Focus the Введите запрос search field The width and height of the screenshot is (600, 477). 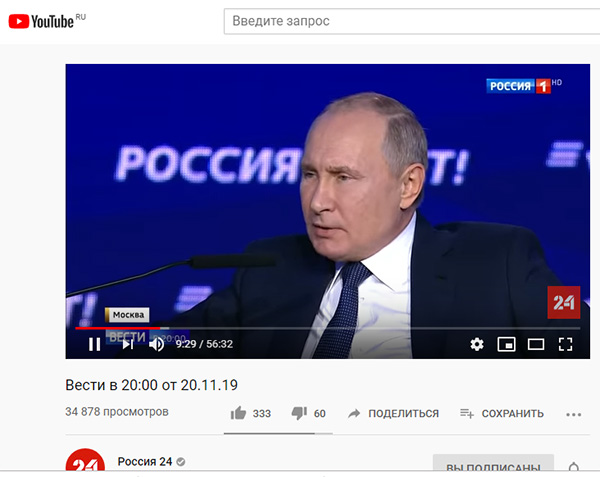[x=412, y=21]
